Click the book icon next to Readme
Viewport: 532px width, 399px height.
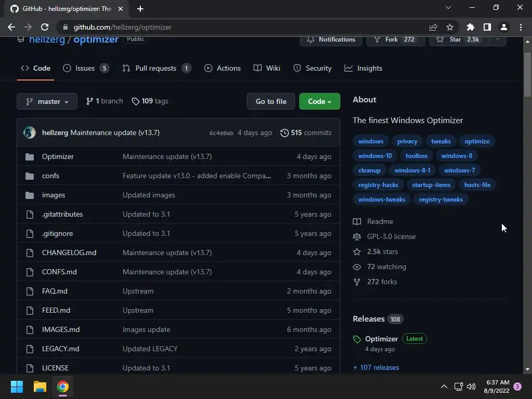[357, 221]
